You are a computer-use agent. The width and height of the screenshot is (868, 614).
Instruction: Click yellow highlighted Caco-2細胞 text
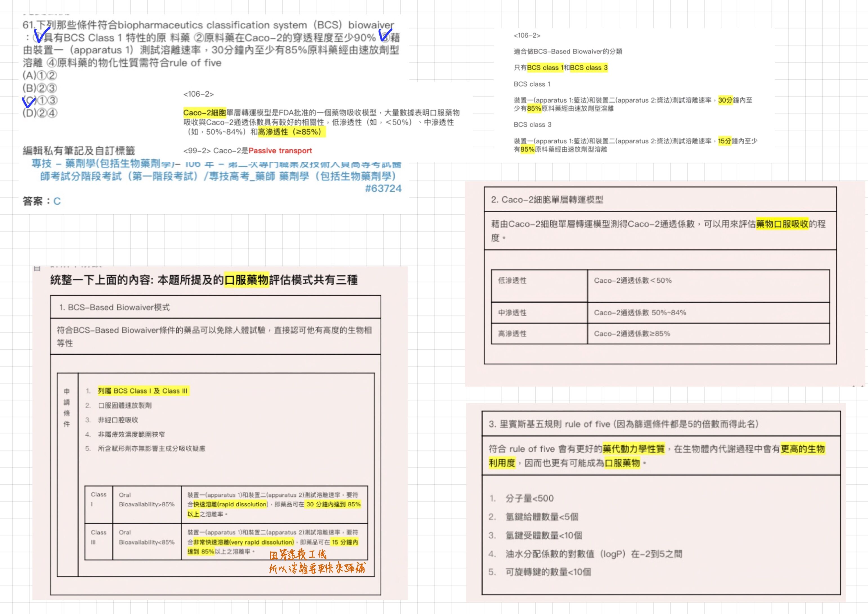coord(204,113)
